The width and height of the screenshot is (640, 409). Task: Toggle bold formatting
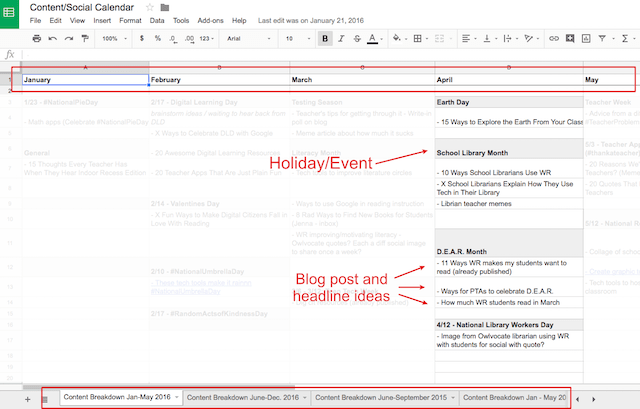326,39
